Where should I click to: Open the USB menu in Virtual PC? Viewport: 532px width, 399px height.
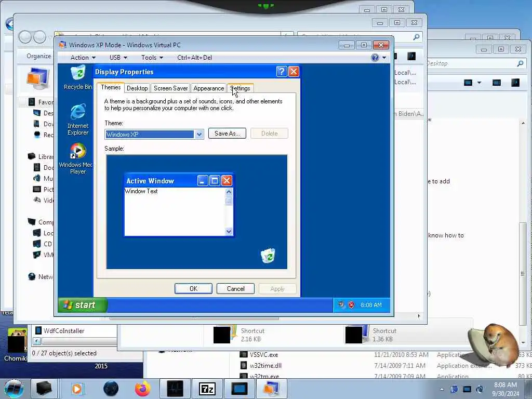pos(118,58)
